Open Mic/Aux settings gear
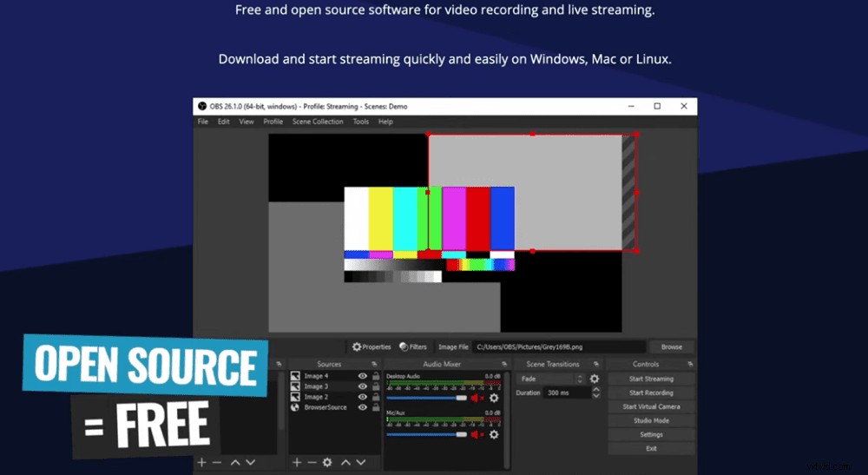This screenshot has height=475, width=868. pyautogui.click(x=494, y=435)
